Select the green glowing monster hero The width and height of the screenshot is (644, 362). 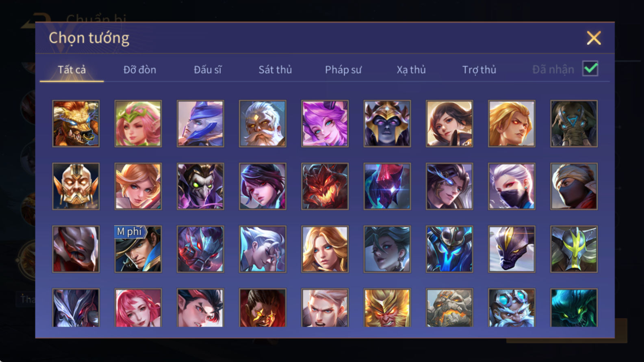(x=574, y=308)
